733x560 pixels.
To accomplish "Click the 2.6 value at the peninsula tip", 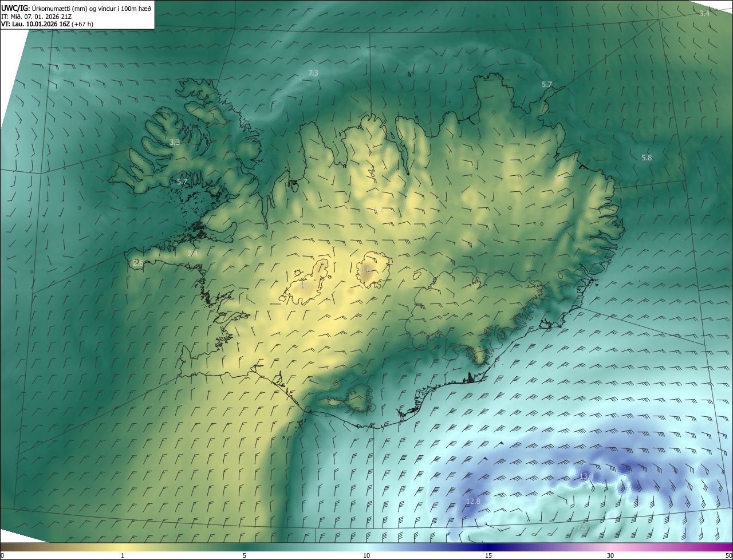I will tap(138, 263).
